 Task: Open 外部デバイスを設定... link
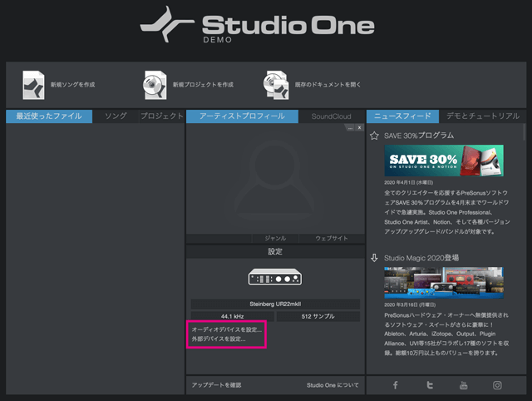pyautogui.click(x=219, y=339)
